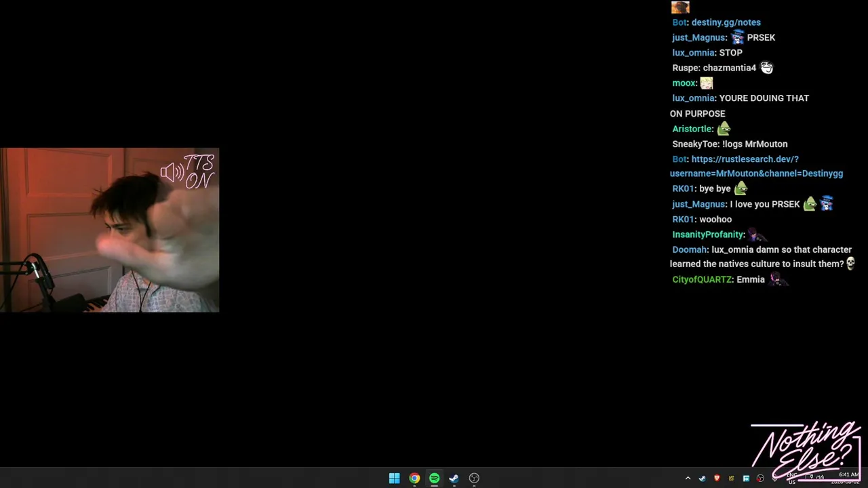Click the username CityofQUARTZ in chat
Image resolution: width=868 pixels, height=488 pixels.
pos(702,279)
